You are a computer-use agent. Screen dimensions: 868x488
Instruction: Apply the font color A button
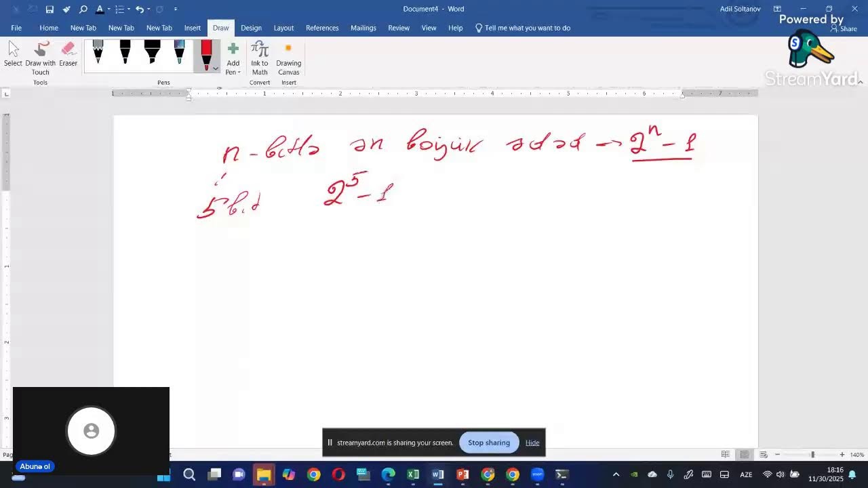[99, 9]
